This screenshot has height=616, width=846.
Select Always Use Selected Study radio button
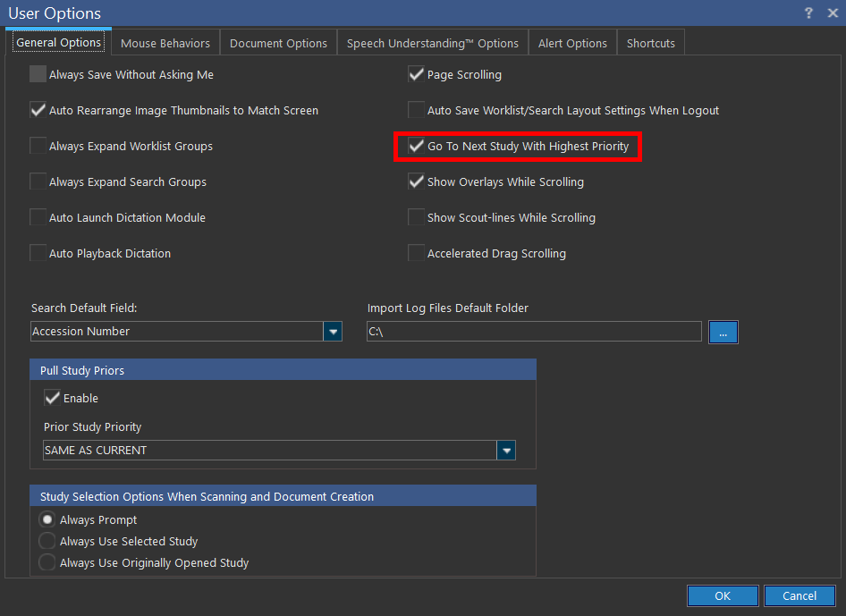pos(47,541)
